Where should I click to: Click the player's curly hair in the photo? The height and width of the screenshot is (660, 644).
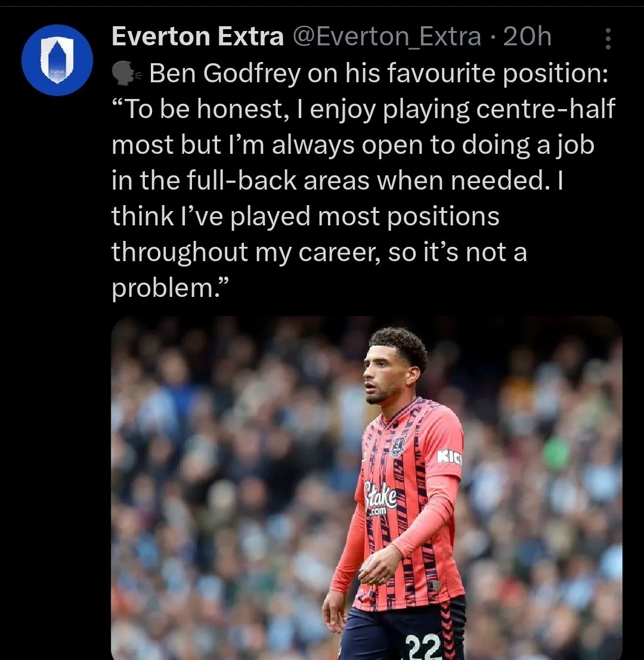tap(400, 346)
